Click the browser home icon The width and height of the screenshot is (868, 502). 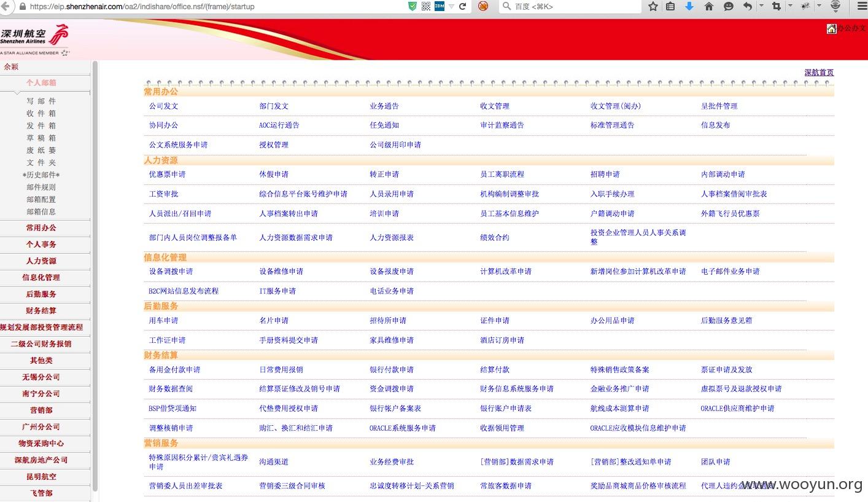[708, 6]
